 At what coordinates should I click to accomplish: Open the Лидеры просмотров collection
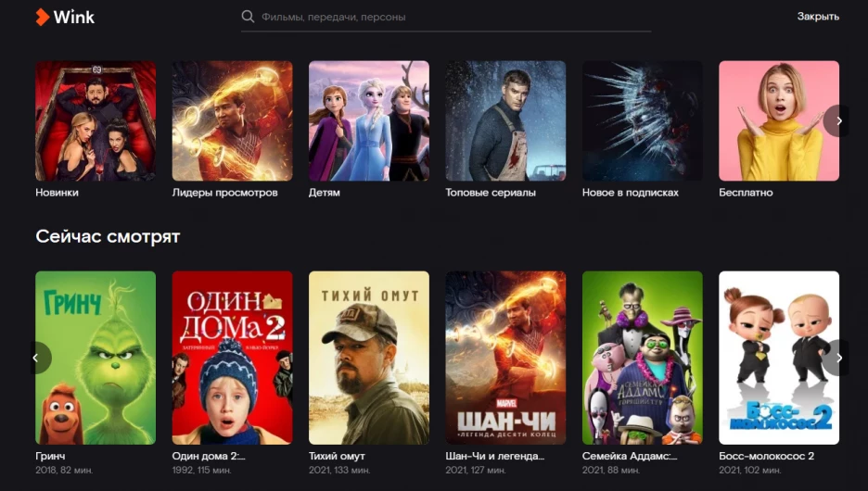click(232, 120)
